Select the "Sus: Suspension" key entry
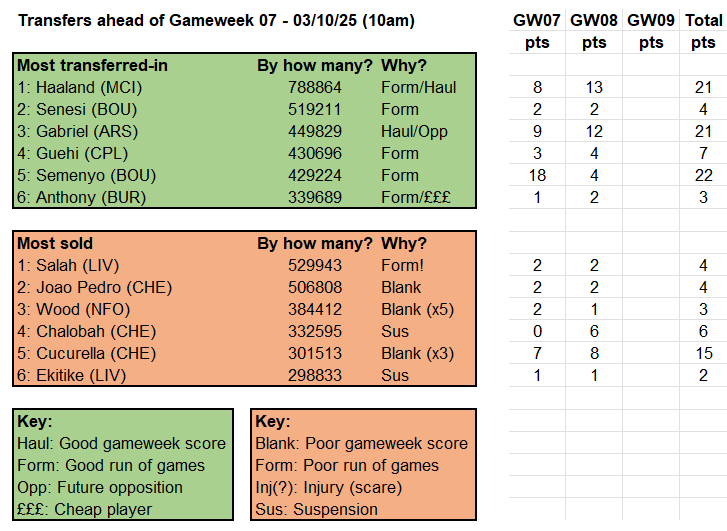Image resolution: width=727 pixels, height=531 pixels. [316, 509]
